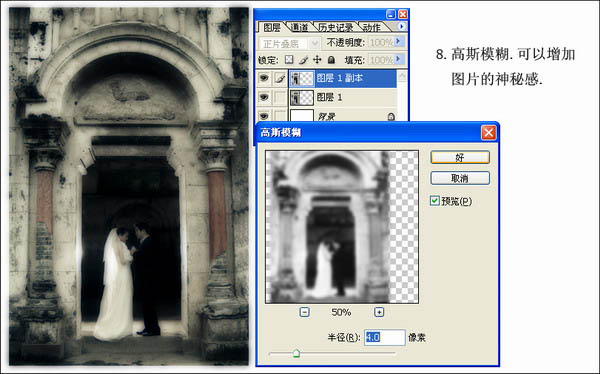The image size is (600, 374).
Task: Toggle link box beside 背景 layer
Action: pos(280,115)
